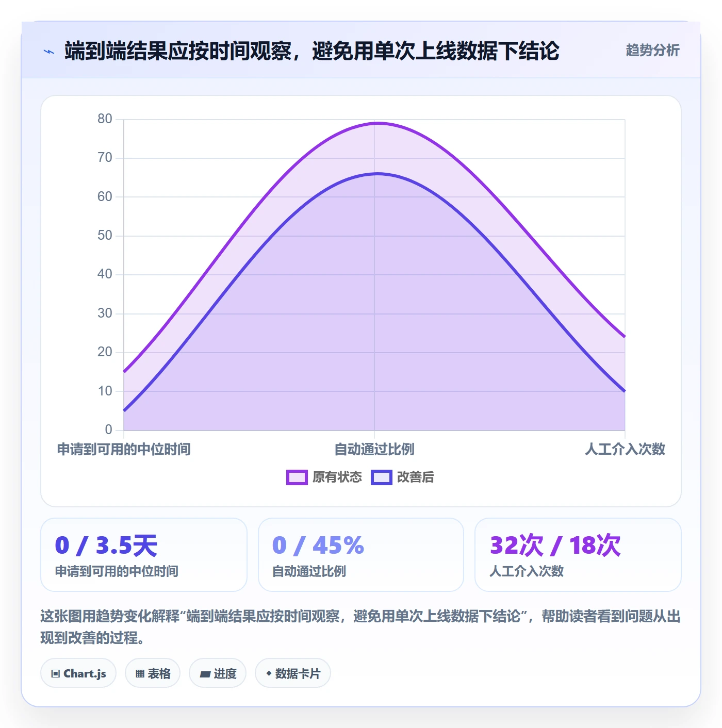Select the 表格 tag chip

153,673
